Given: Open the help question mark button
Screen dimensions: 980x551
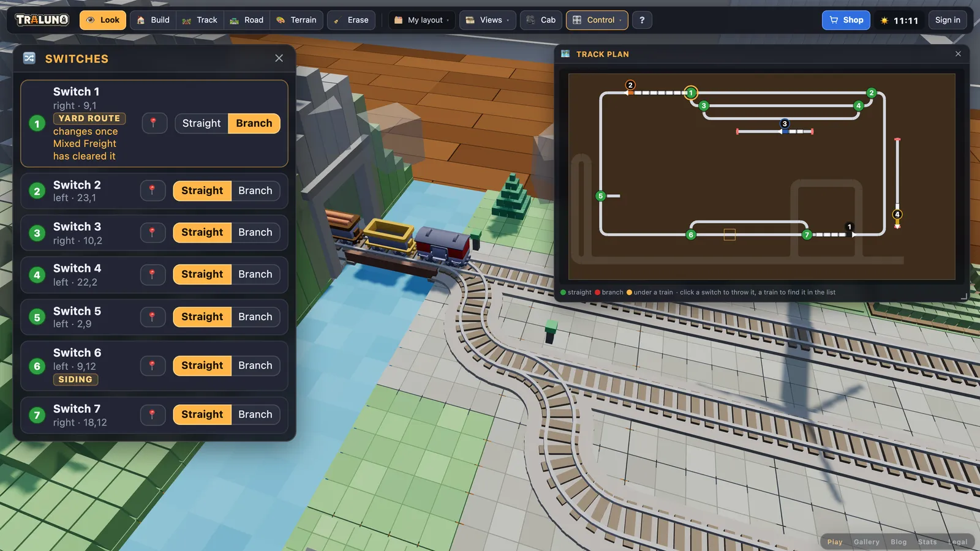Looking at the screenshot, I should pos(642,20).
